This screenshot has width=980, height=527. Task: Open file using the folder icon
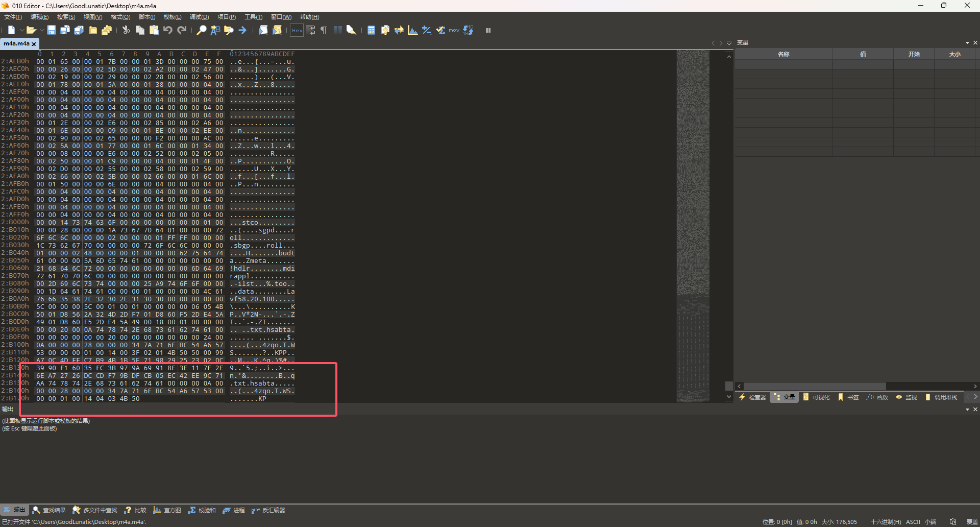pos(31,30)
